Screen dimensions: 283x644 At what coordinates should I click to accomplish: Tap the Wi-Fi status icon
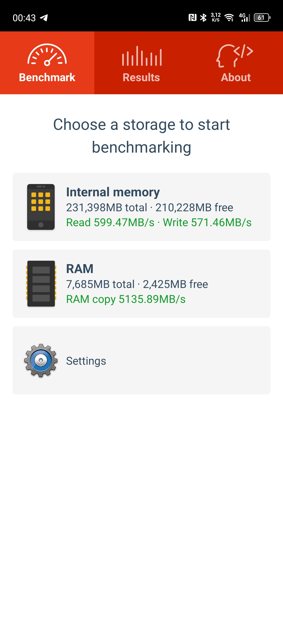[229, 18]
